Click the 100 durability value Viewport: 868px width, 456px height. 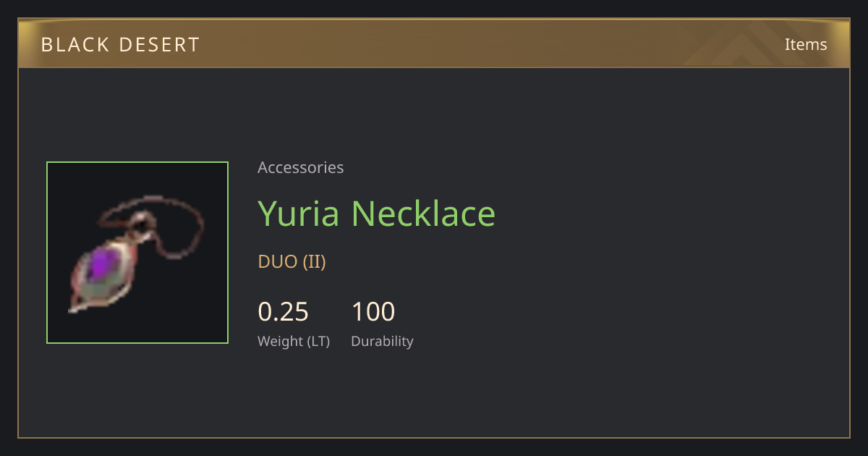coord(373,311)
